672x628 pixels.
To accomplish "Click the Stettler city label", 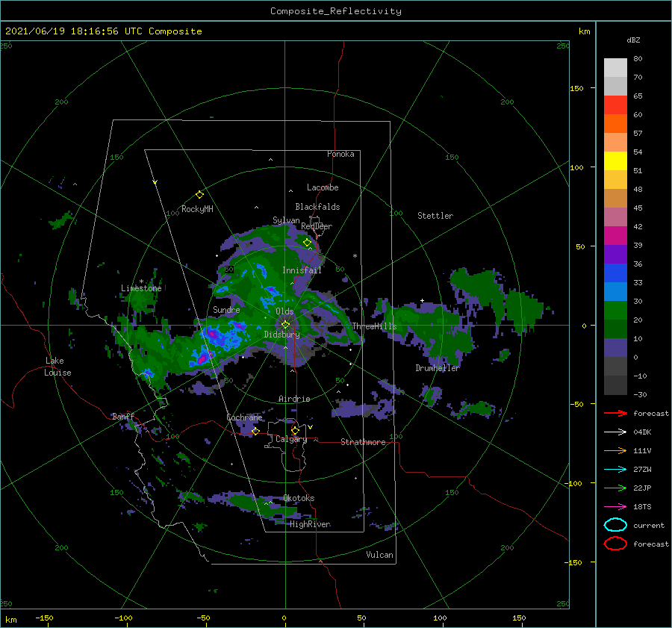I will coord(435,216).
